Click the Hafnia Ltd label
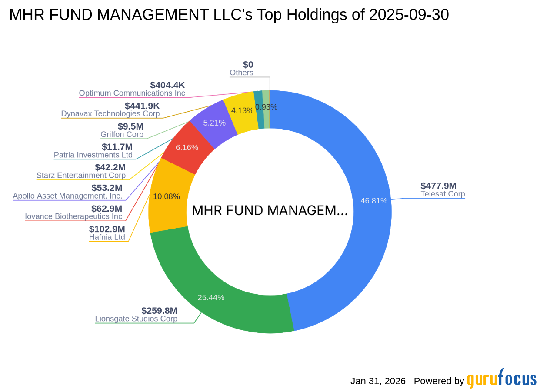 click(x=107, y=237)
